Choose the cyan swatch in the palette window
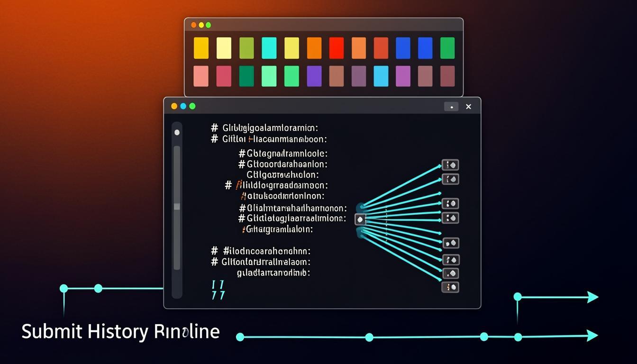Screen dimensions: 637x364 pyautogui.click(x=269, y=48)
